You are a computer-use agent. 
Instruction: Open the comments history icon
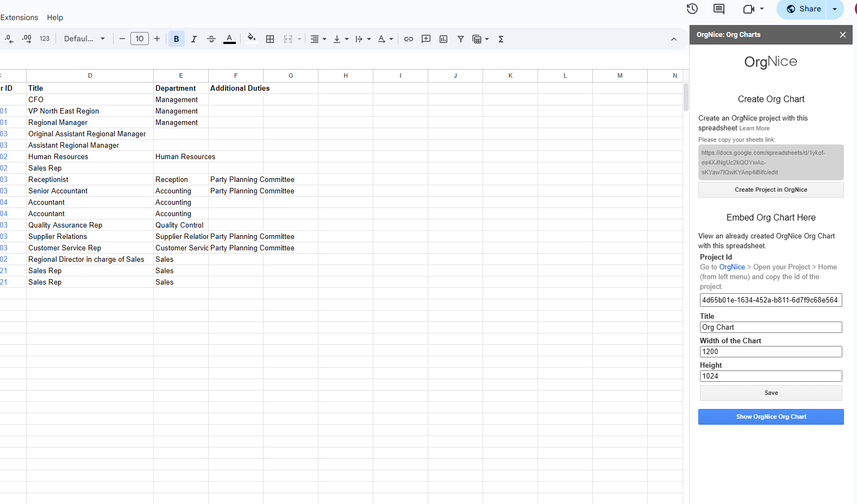point(719,9)
